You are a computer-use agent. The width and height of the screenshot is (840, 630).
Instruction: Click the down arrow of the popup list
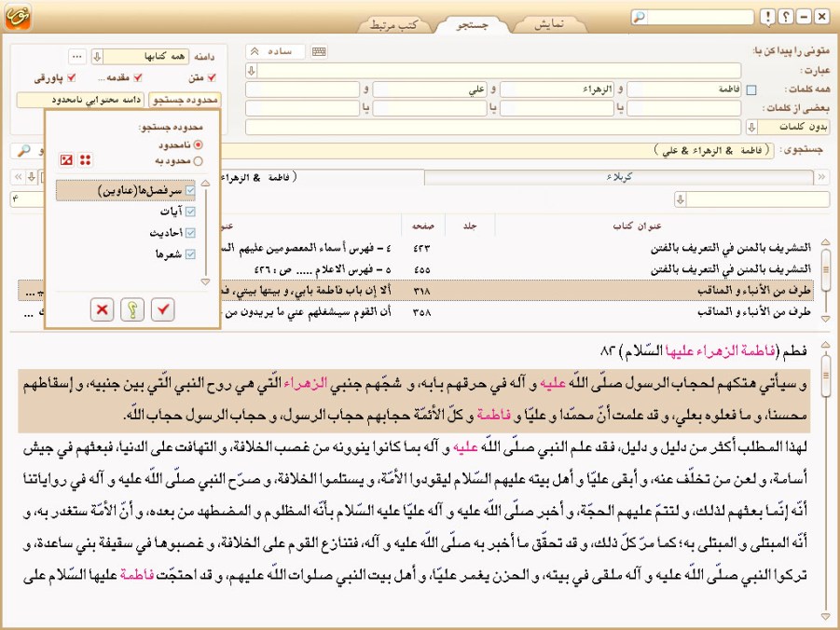205,281
